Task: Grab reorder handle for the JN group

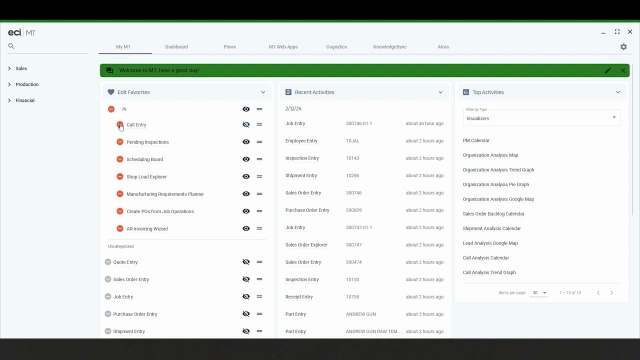Action: [x=259, y=109]
